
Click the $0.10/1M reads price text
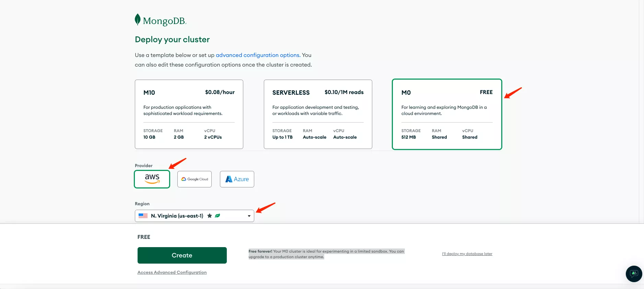(344, 92)
